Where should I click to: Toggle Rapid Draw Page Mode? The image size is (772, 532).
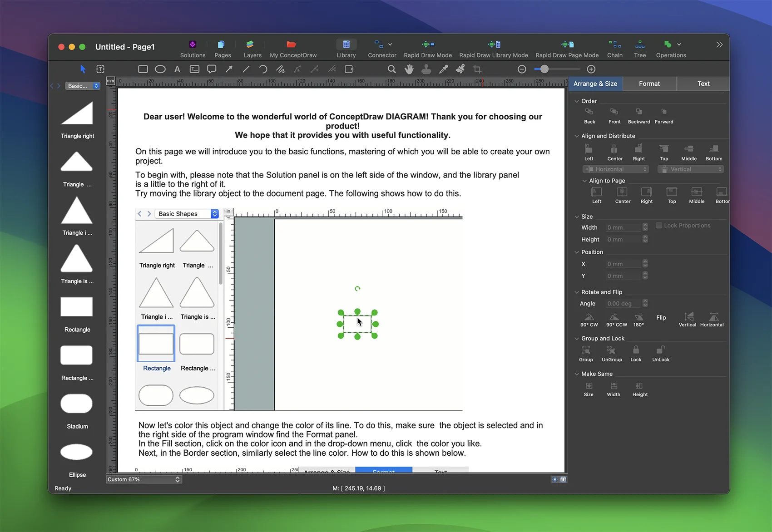567,49
